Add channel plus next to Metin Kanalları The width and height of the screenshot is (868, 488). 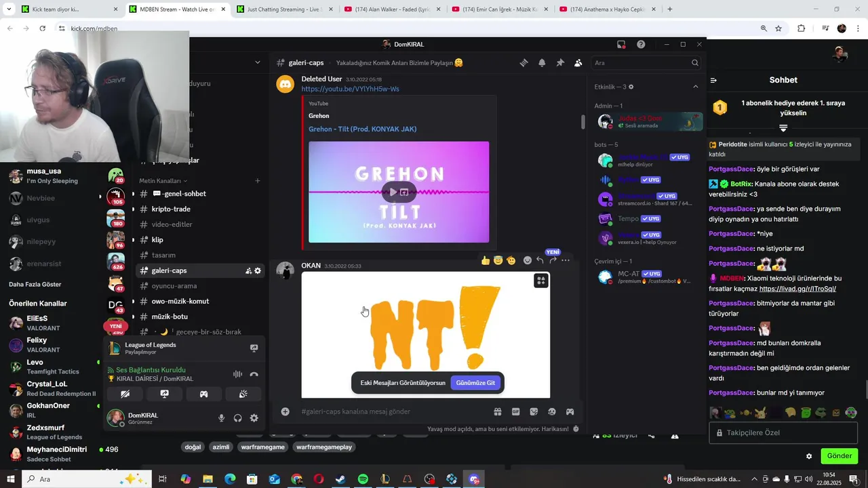pyautogui.click(x=257, y=181)
